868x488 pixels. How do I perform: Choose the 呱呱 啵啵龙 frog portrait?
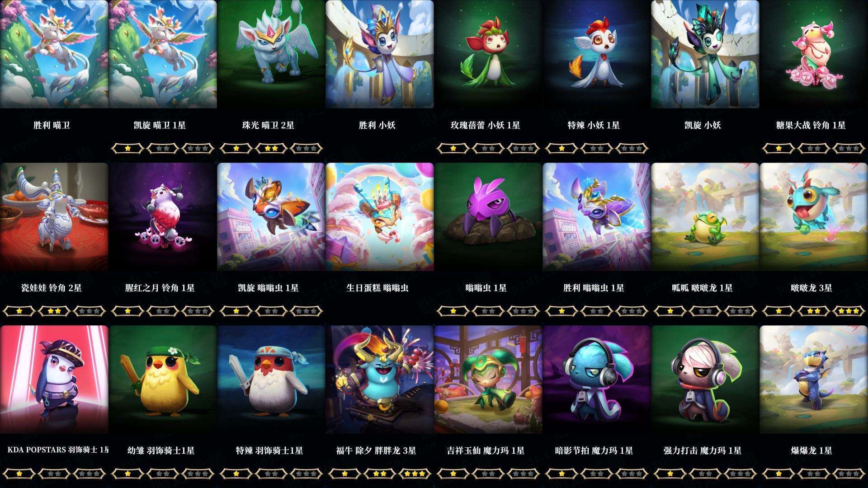click(705, 217)
